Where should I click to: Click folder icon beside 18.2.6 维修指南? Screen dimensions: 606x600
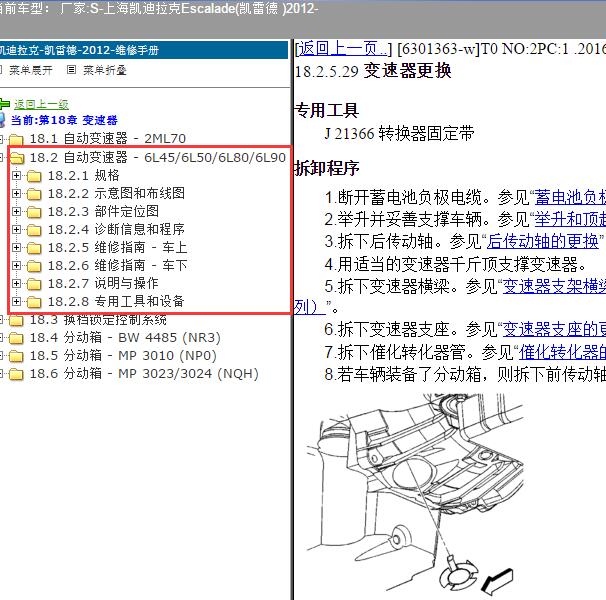(34, 266)
